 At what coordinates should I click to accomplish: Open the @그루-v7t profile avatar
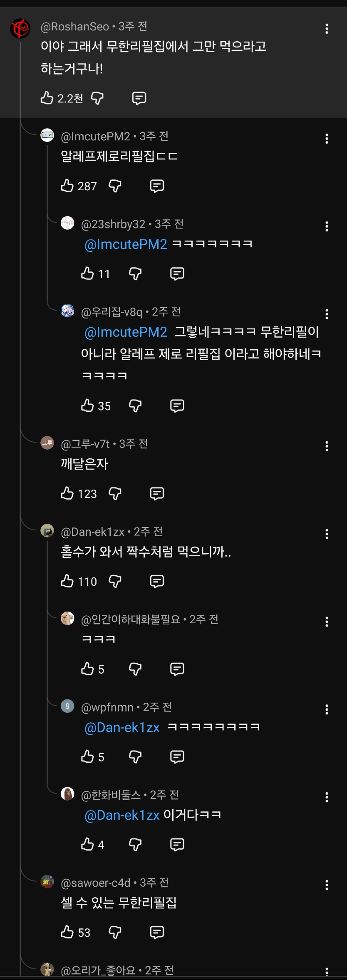click(47, 443)
